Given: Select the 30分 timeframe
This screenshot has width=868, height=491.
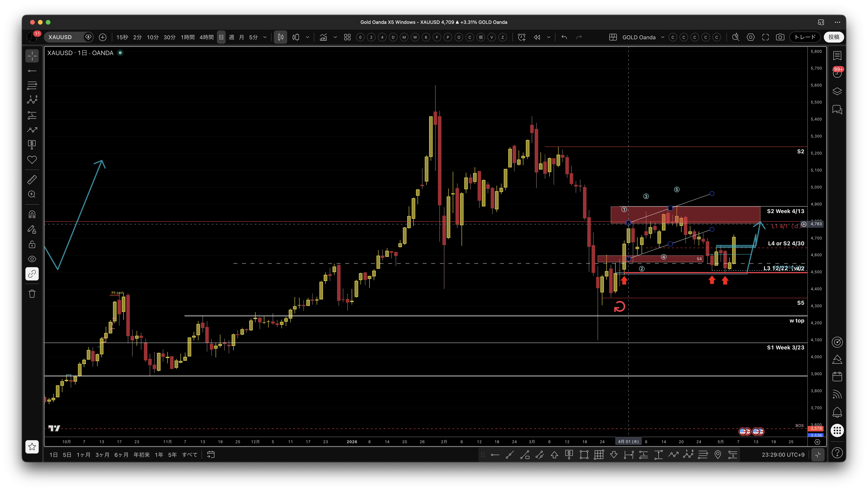Looking at the screenshot, I should click(x=170, y=37).
